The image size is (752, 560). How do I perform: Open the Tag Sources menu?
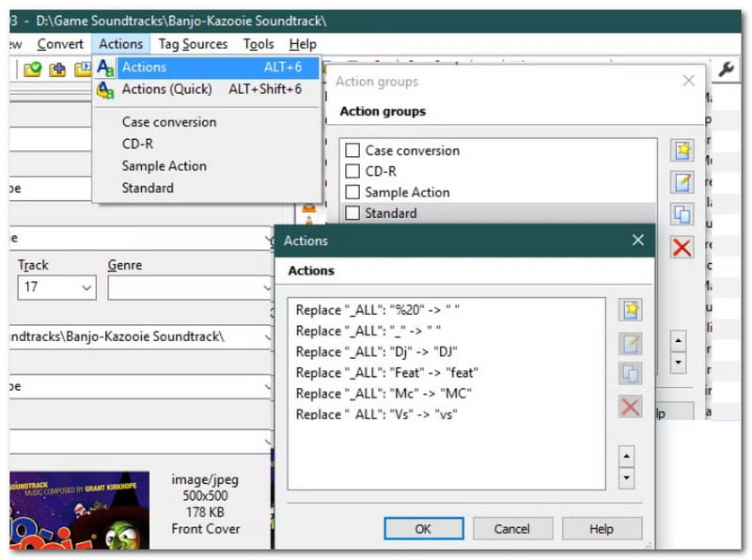pos(193,44)
